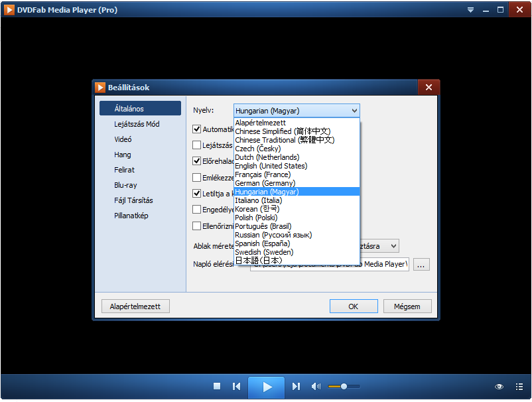Open the title bar dropdown menu icon
This screenshot has height=402, width=532.
[470, 10]
